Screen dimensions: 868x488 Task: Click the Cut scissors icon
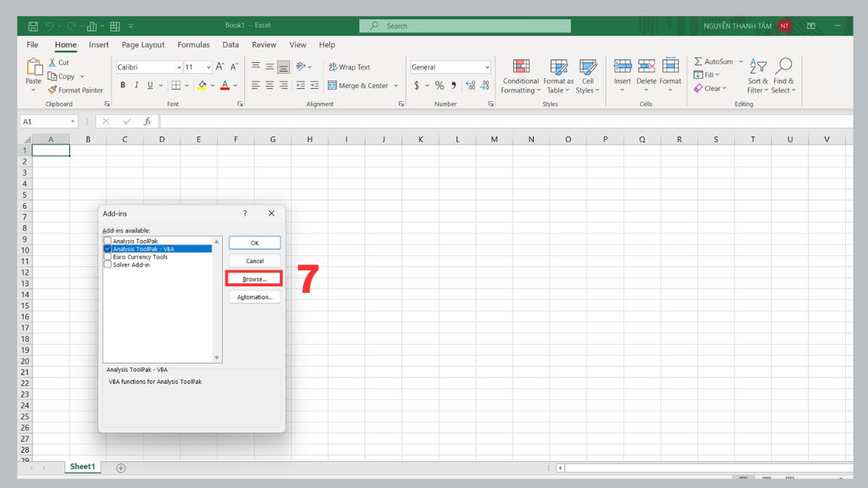tap(53, 63)
